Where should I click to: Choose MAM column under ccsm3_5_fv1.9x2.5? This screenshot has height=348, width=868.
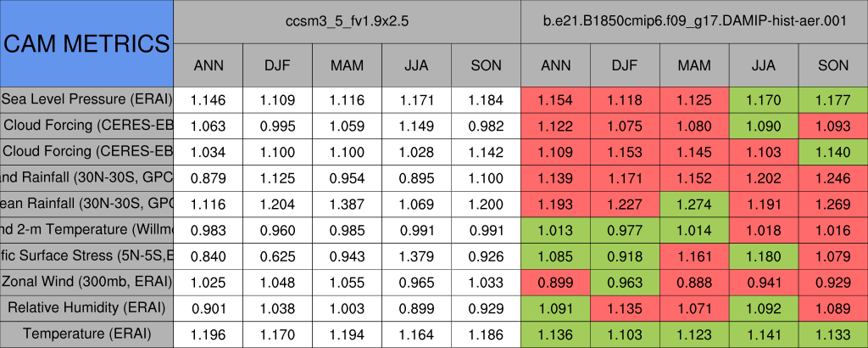point(348,65)
